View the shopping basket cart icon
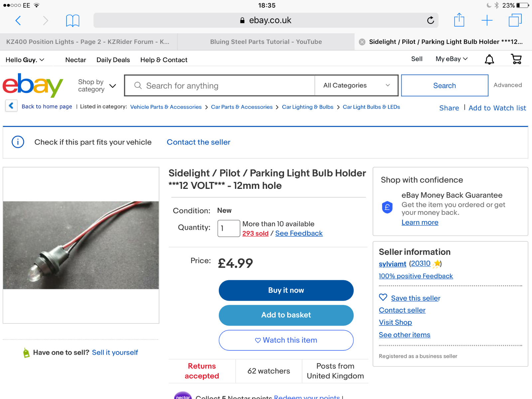 516,59
